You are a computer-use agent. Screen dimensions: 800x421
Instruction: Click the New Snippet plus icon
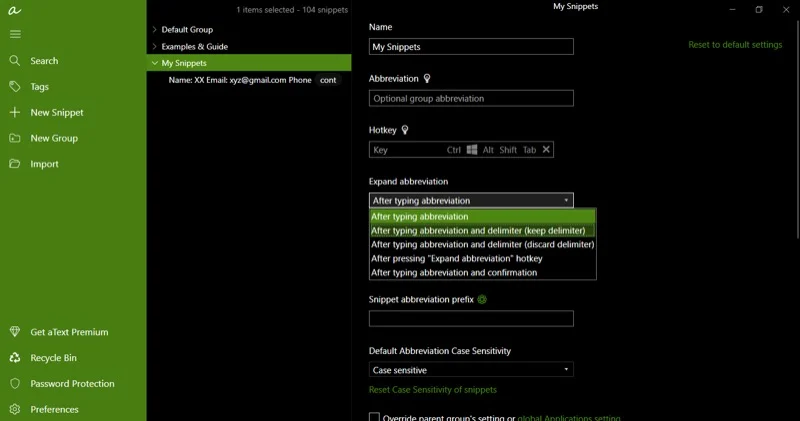pos(15,113)
